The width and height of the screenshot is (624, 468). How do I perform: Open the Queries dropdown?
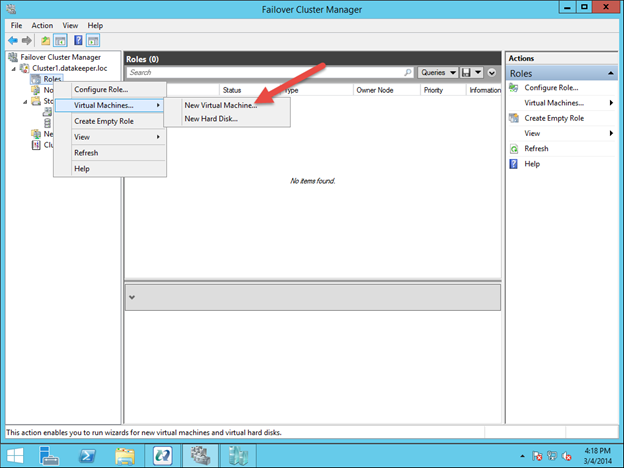tap(438, 73)
